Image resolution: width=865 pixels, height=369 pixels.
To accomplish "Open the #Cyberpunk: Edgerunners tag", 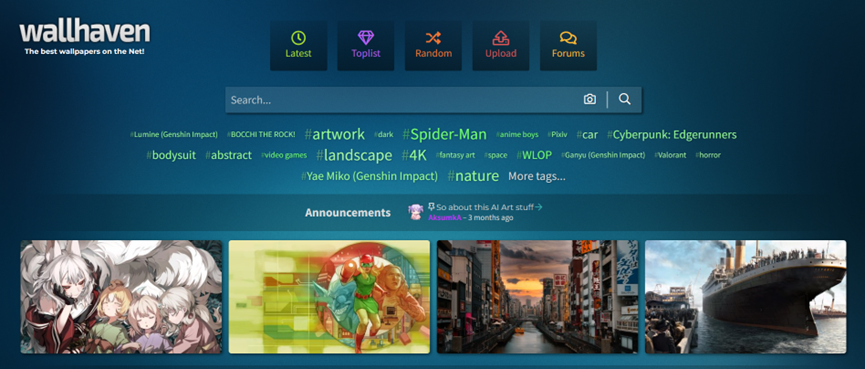I will coord(672,135).
